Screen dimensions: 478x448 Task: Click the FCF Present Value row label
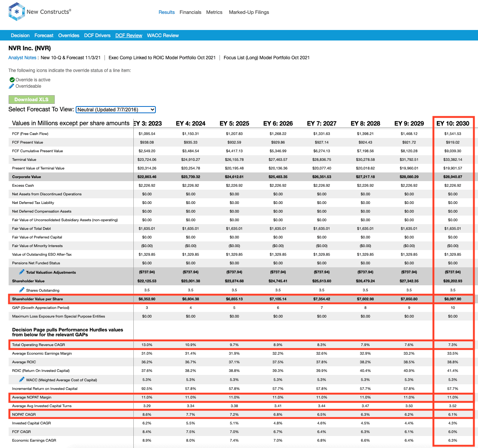tap(28, 142)
